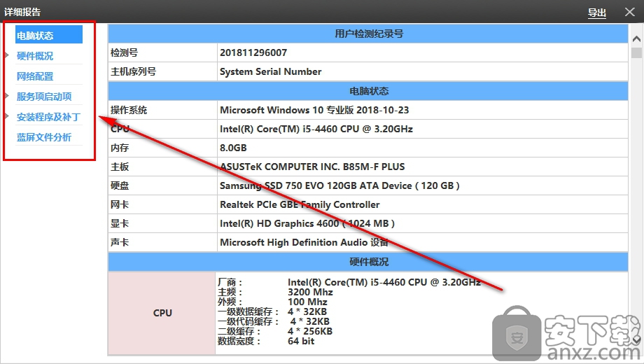Click the 4 * 256KB L2 cache value
The height and width of the screenshot is (364, 644).
pyautogui.click(x=310, y=332)
